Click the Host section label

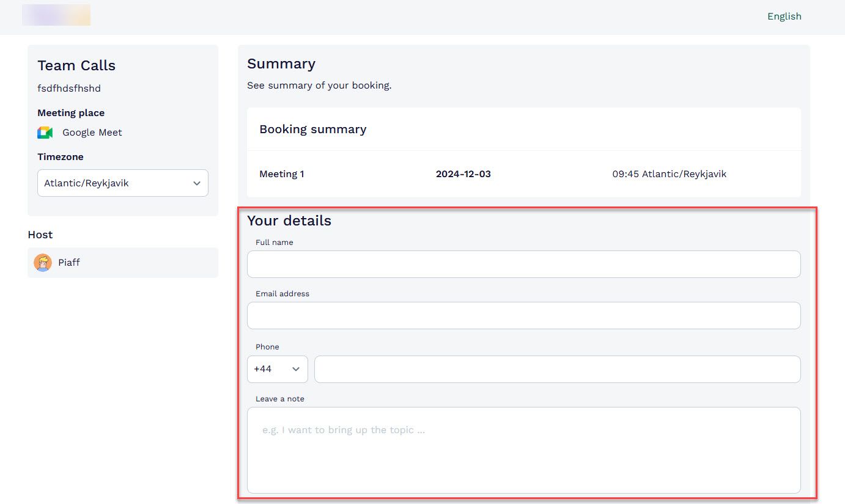[x=40, y=235]
